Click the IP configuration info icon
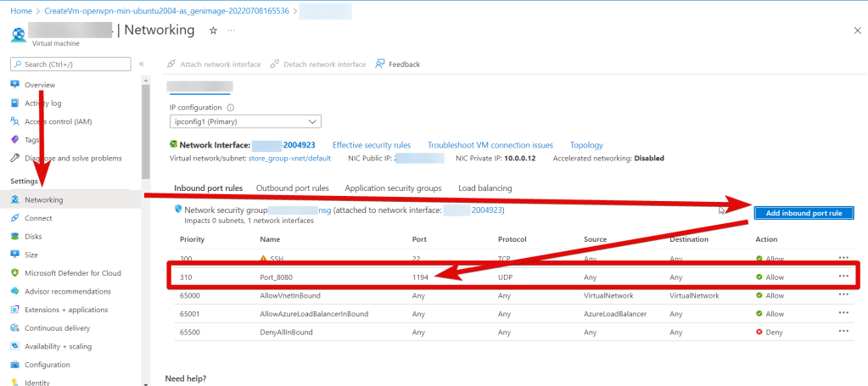 (231, 108)
